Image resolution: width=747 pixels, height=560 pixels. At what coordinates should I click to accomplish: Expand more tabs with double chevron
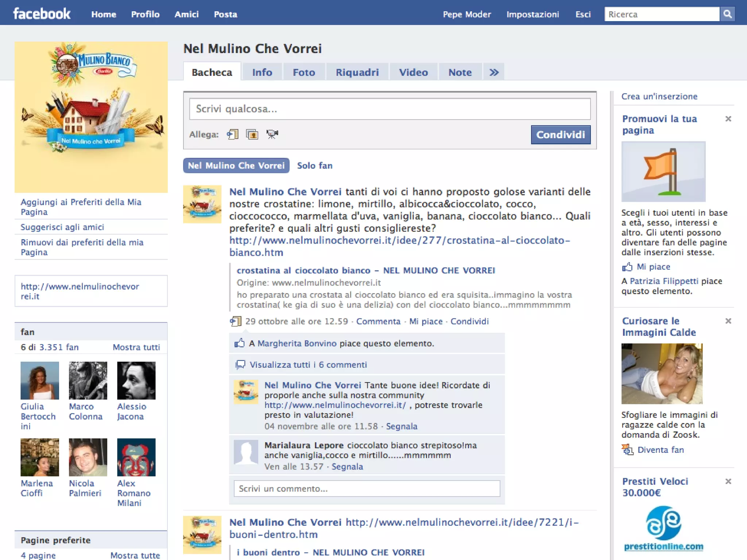pyautogui.click(x=494, y=72)
